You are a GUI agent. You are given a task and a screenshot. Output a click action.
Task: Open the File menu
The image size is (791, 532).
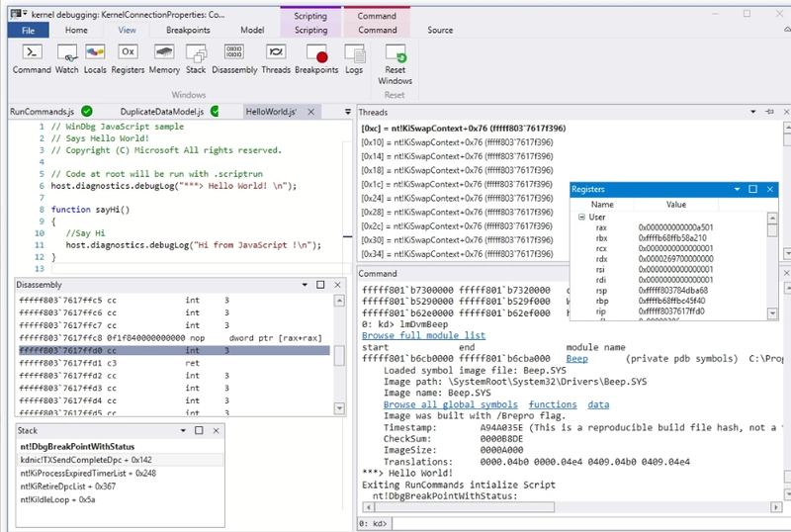click(x=29, y=31)
